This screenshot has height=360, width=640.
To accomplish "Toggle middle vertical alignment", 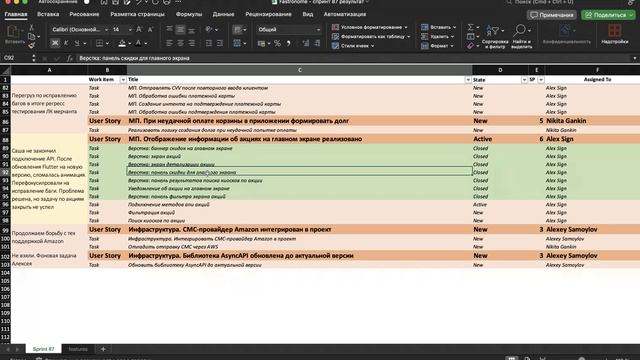I will coord(180,29).
